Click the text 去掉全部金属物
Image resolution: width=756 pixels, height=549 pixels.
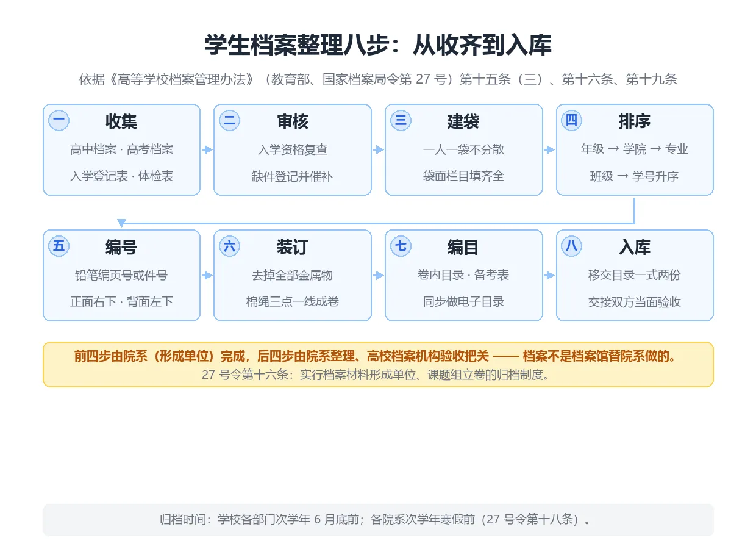[293, 275]
